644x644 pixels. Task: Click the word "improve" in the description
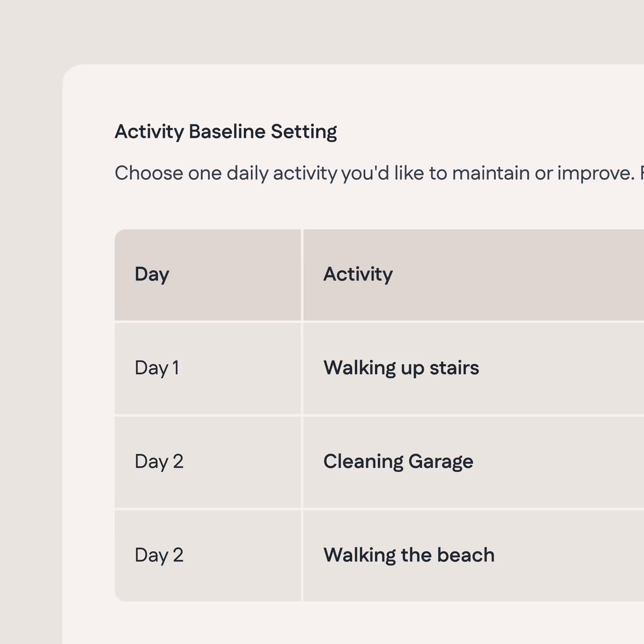pos(596,173)
